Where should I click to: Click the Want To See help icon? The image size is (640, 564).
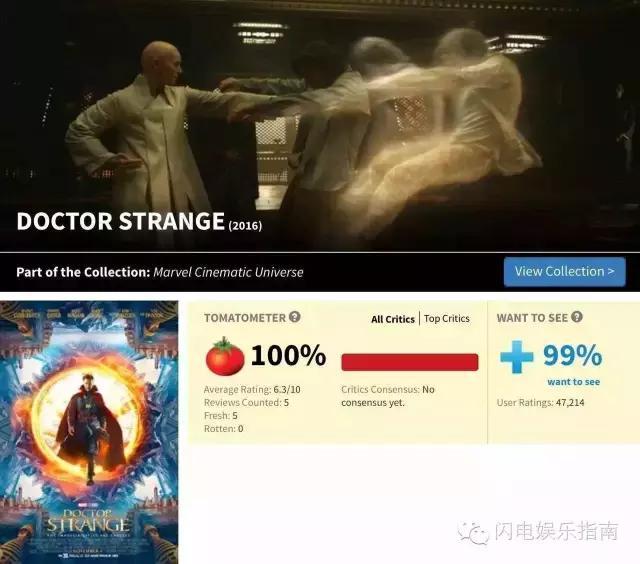(576, 317)
